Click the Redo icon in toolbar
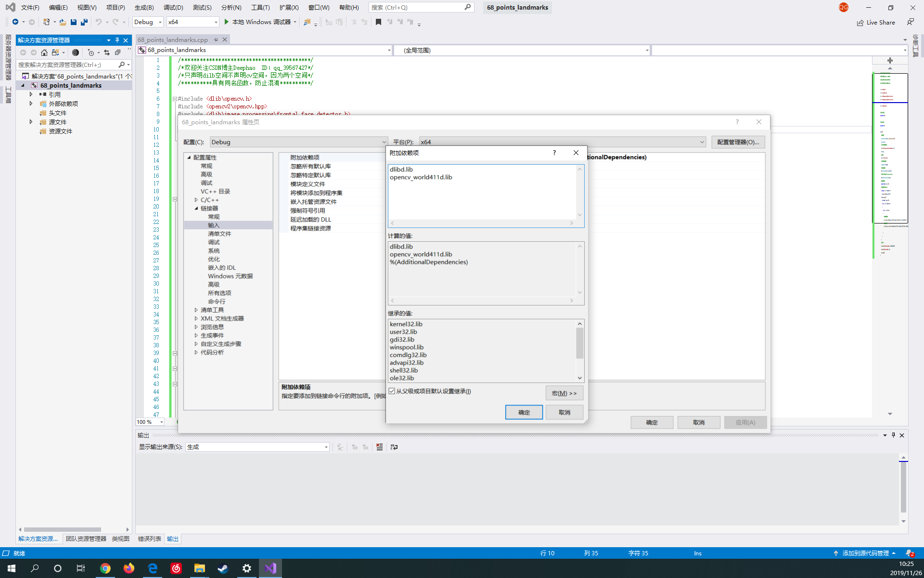 [115, 22]
